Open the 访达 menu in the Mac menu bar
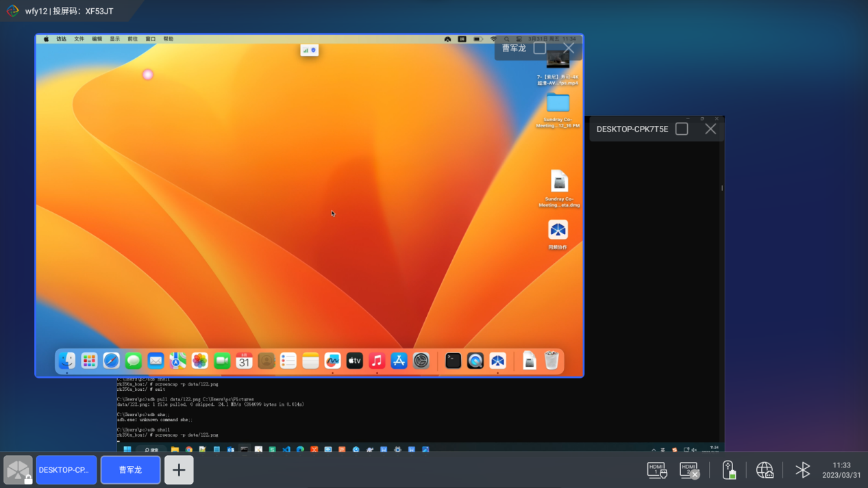The height and width of the screenshot is (488, 868). click(x=62, y=39)
